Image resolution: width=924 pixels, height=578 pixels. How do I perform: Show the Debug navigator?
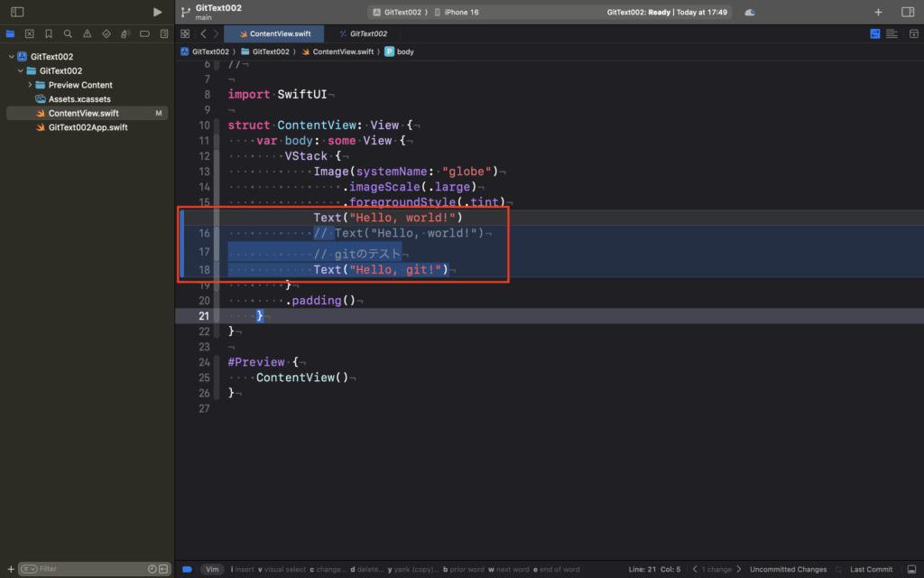click(125, 33)
